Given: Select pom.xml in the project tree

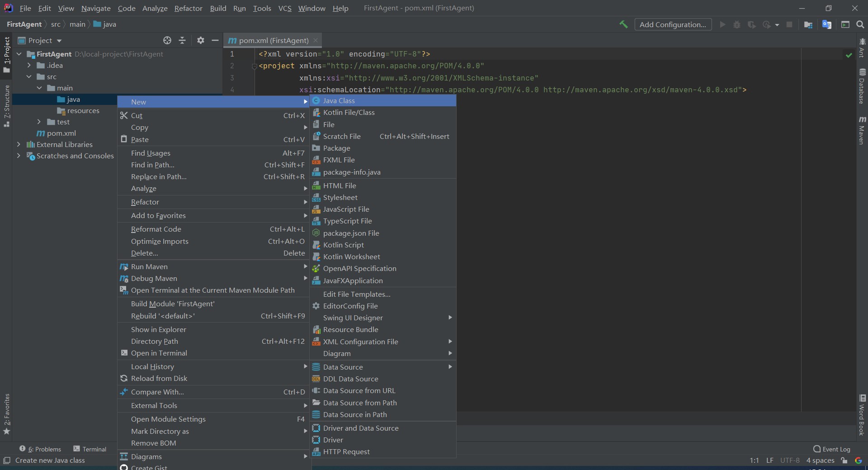Looking at the screenshot, I should (x=56, y=133).
